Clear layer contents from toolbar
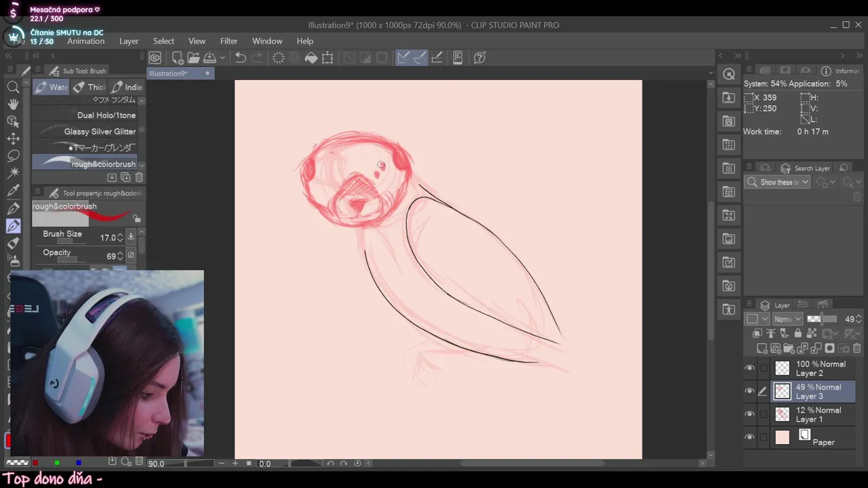 [279, 58]
